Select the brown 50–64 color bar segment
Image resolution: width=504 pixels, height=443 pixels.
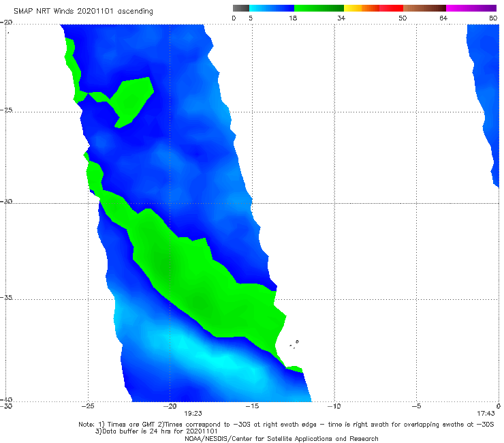tap(424, 8)
